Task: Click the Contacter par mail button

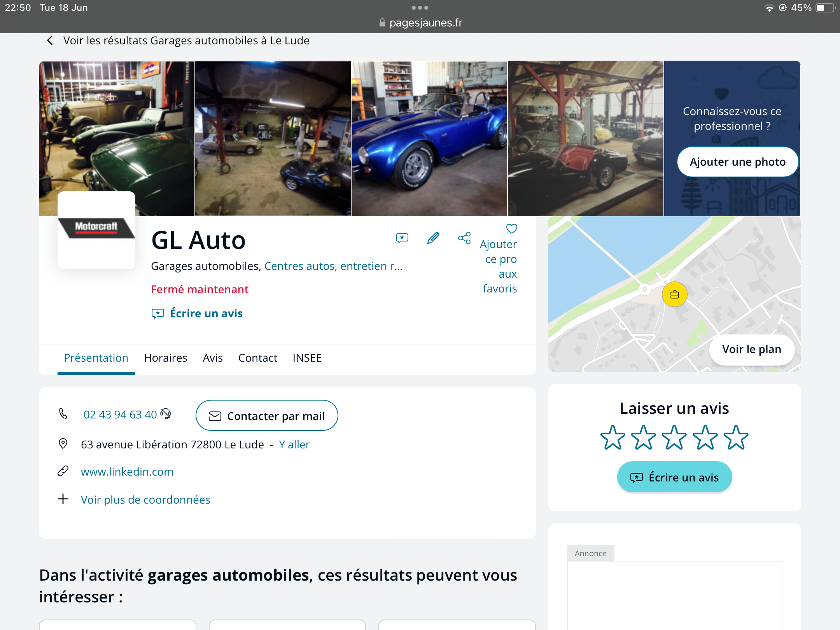Action: tap(267, 416)
